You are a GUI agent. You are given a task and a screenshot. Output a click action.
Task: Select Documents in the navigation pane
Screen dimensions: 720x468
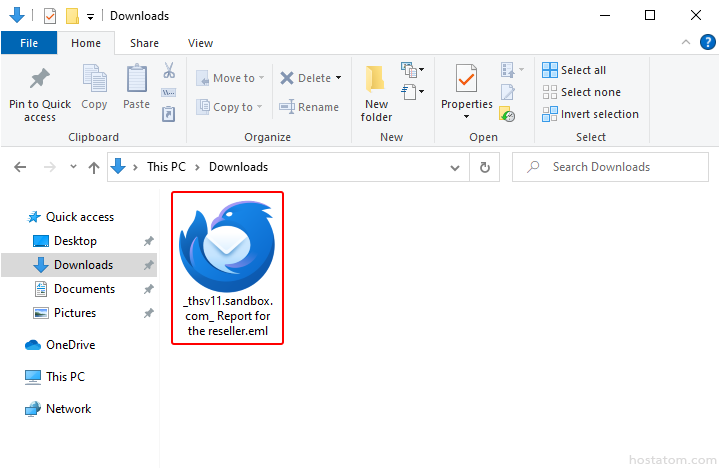point(84,289)
